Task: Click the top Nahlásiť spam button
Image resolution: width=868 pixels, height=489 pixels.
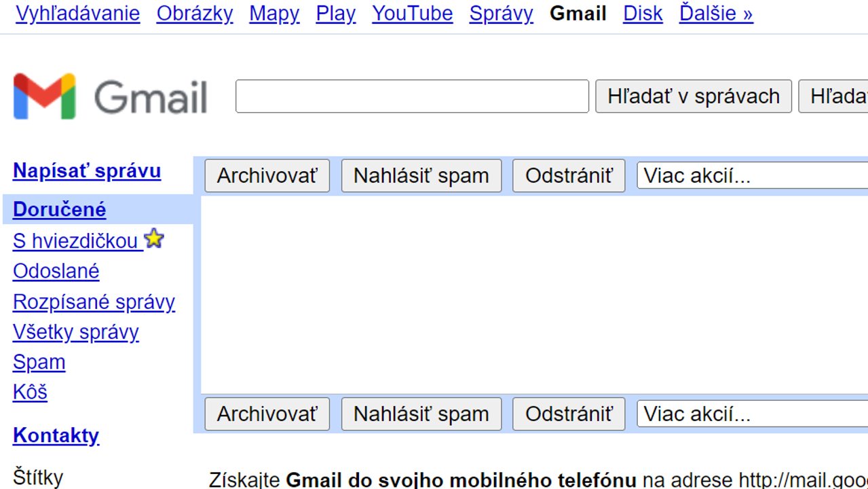Action: pyautogui.click(x=421, y=176)
